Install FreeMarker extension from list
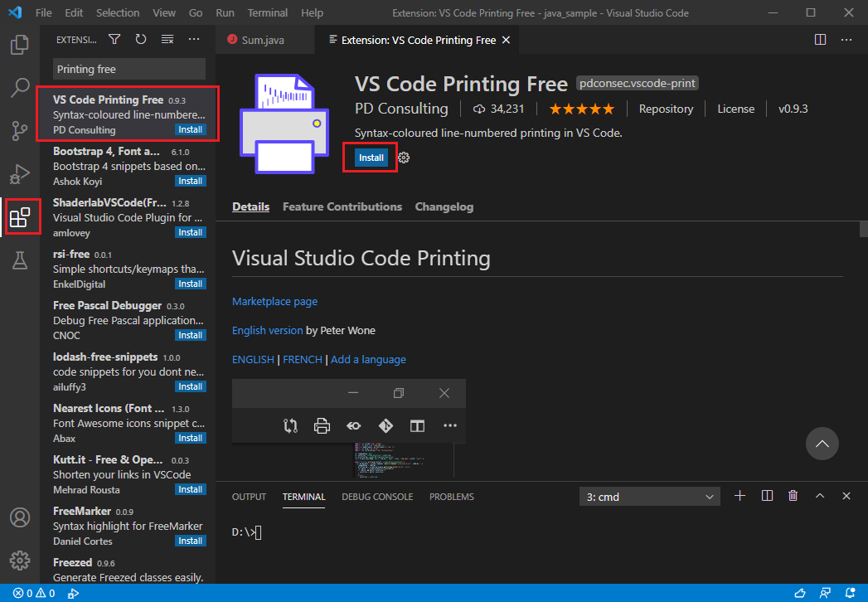 191,541
